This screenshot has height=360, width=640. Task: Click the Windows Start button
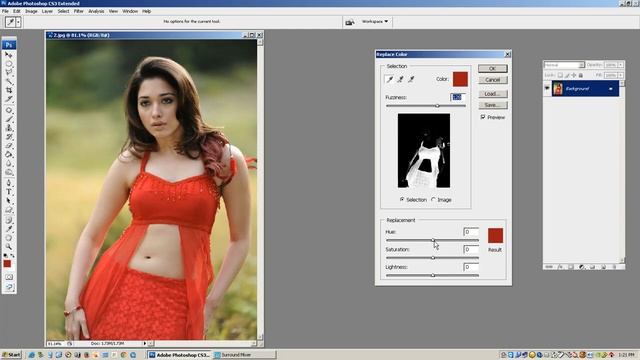coord(11,355)
